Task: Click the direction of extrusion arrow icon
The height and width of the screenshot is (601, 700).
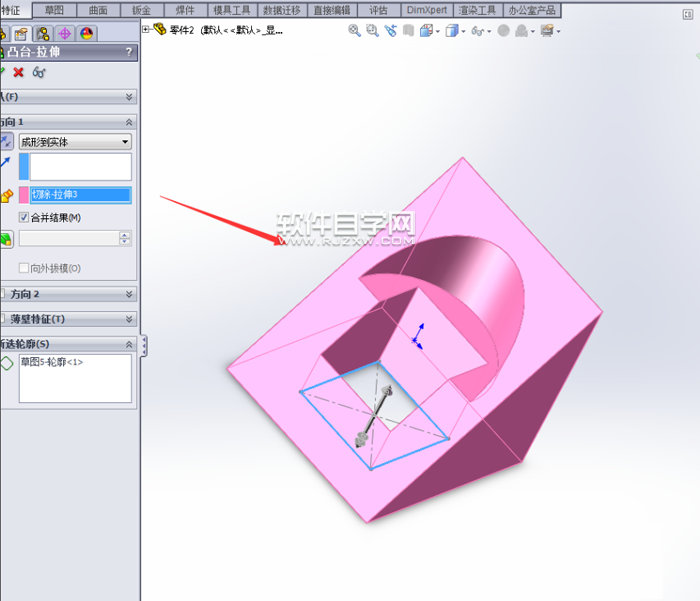Action: click(5, 162)
